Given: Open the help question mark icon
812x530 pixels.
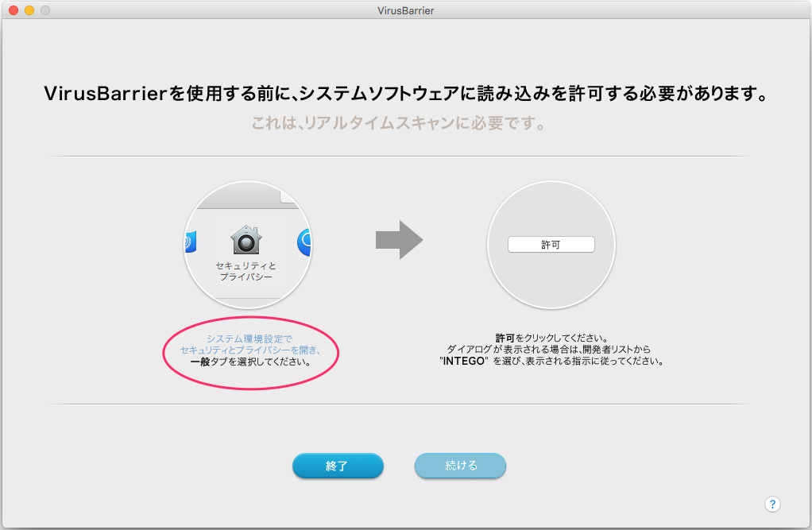Looking at the screenshot, I should click(x=772, y=504).
